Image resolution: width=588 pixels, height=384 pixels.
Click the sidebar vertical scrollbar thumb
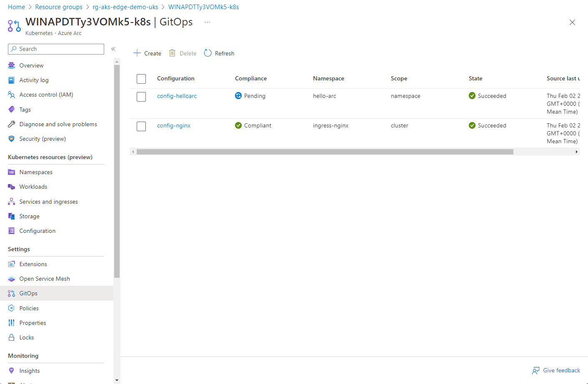point(117,171)
